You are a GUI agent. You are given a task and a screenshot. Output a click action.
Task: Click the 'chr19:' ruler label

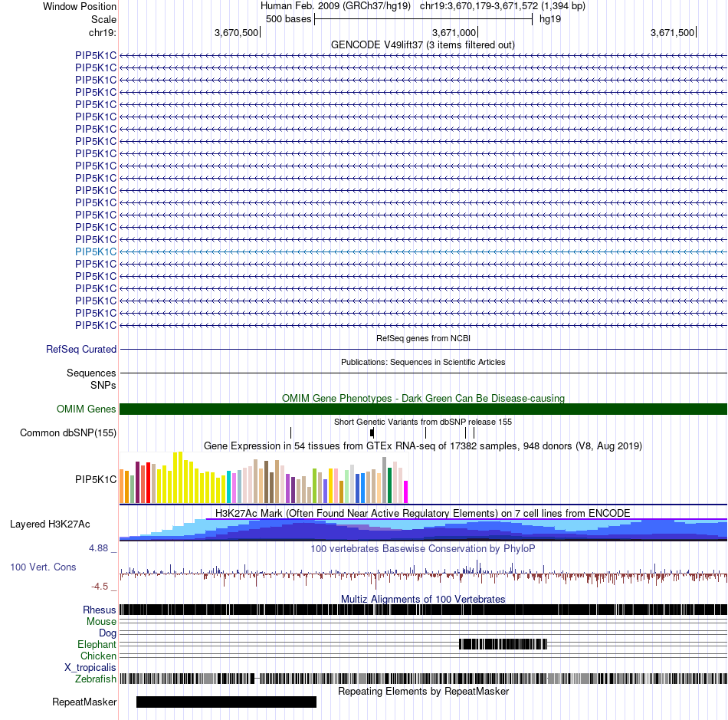103,32
